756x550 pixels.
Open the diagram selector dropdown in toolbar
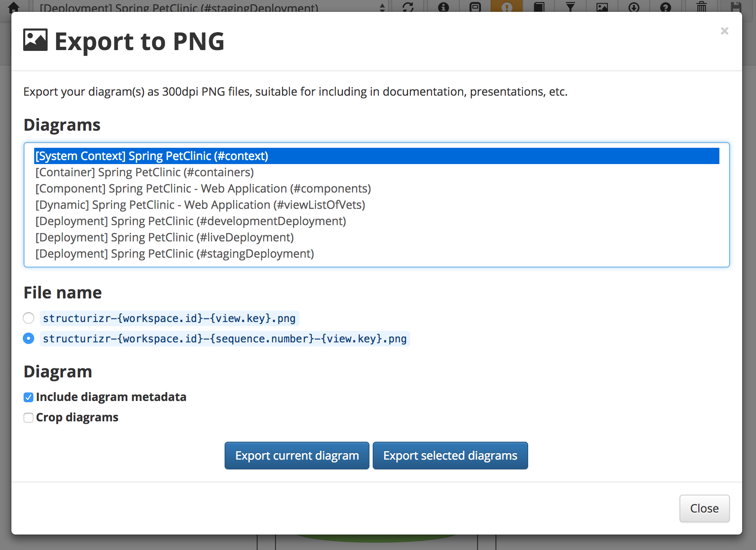(212, 7)
